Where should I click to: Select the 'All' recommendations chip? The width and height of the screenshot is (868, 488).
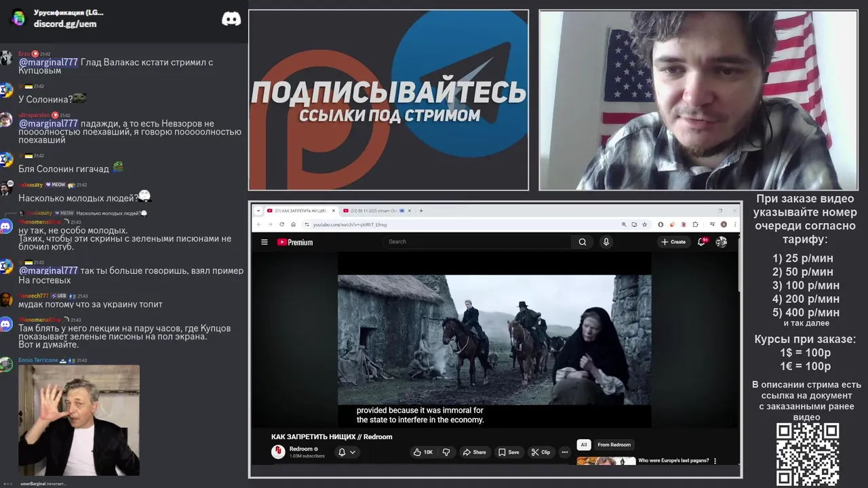(583, 445)
